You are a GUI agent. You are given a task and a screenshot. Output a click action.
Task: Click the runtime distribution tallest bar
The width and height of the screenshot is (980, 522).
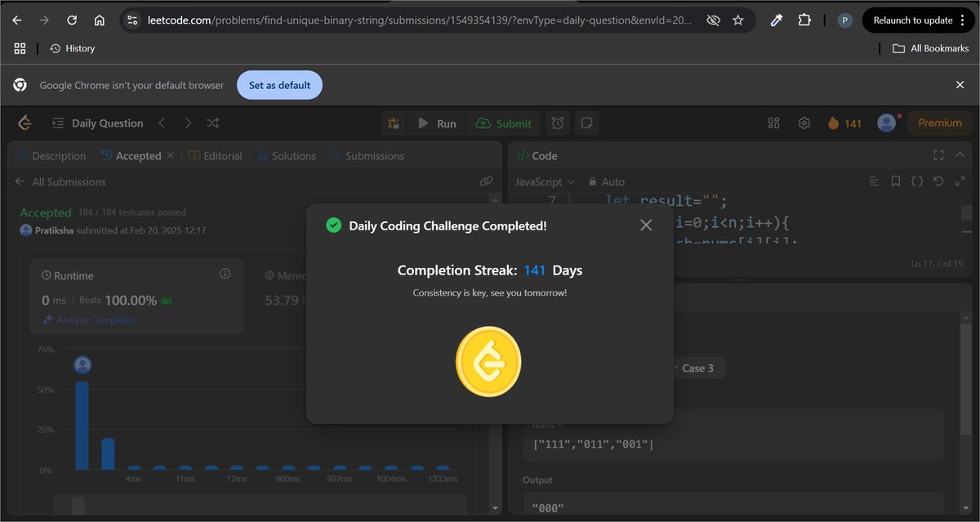82,426
